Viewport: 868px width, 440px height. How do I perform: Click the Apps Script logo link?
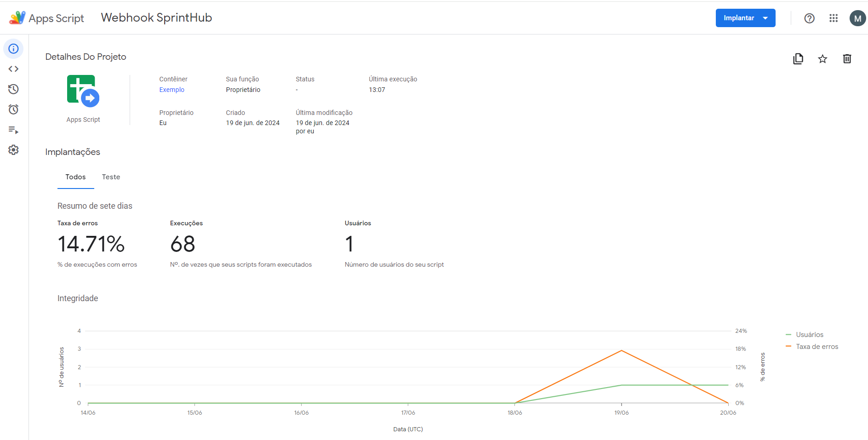(x=46, y=18)
